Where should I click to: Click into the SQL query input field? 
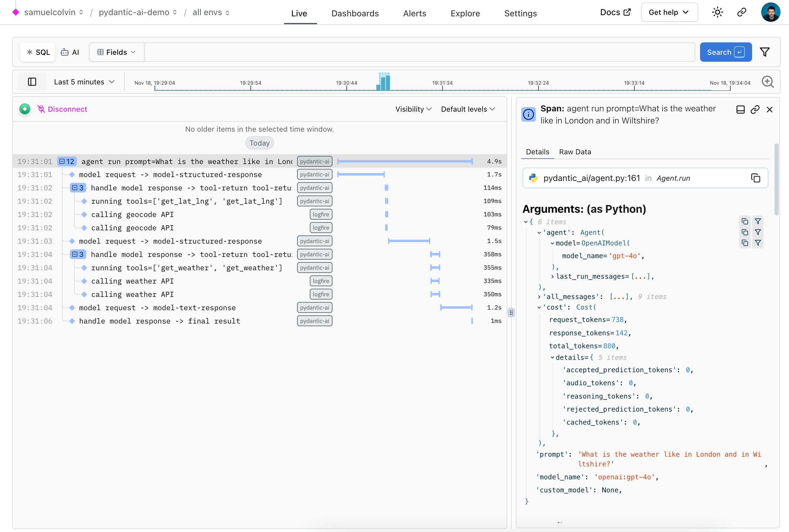point(419,52)
